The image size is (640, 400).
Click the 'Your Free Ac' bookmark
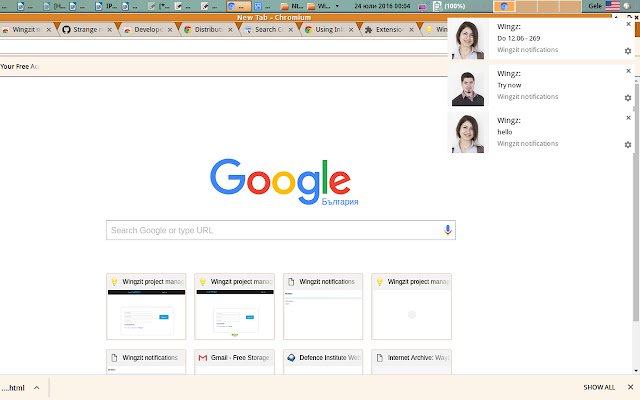(x=20, y=67)
